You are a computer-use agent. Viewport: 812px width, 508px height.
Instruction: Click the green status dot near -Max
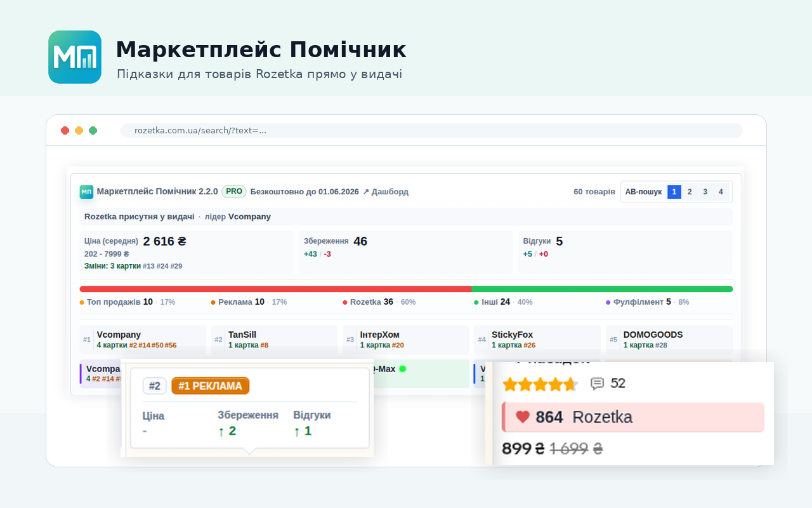click(402, 369)
